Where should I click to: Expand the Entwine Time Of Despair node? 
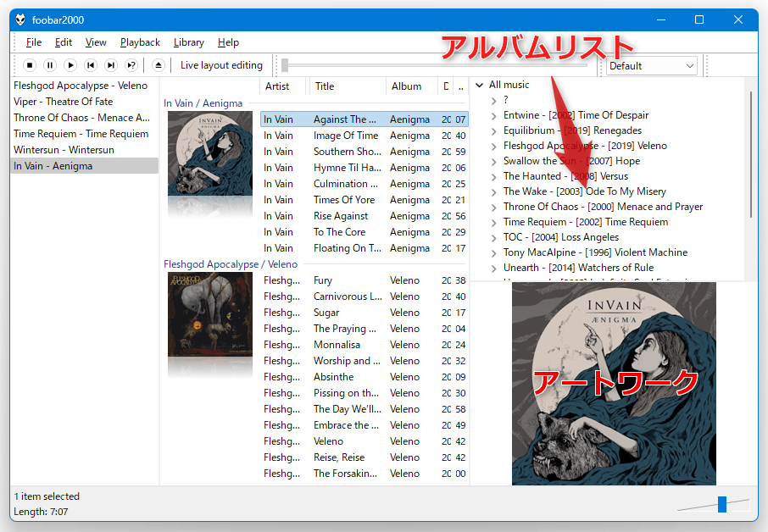[x=493, y=115]
